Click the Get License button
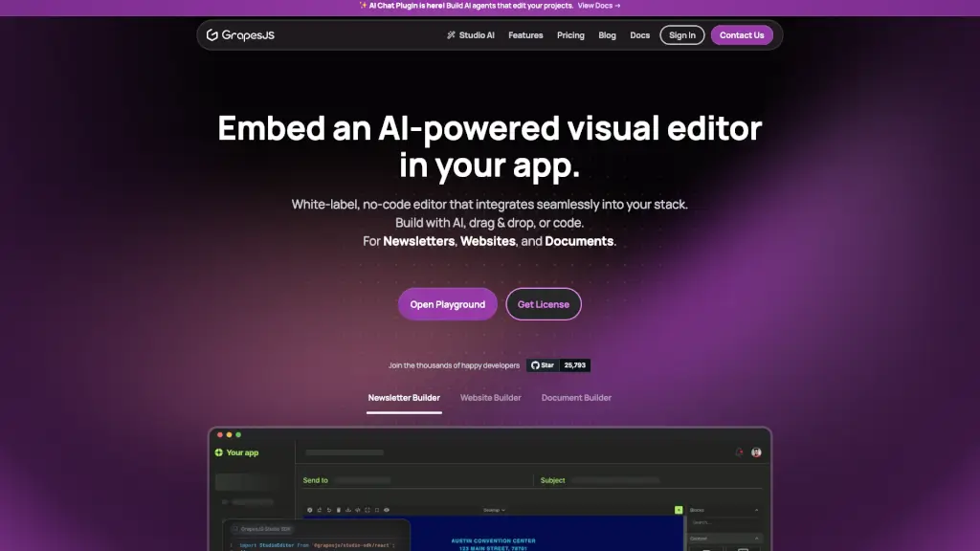This screenshot has width=980, height=551. click(544, 304)
